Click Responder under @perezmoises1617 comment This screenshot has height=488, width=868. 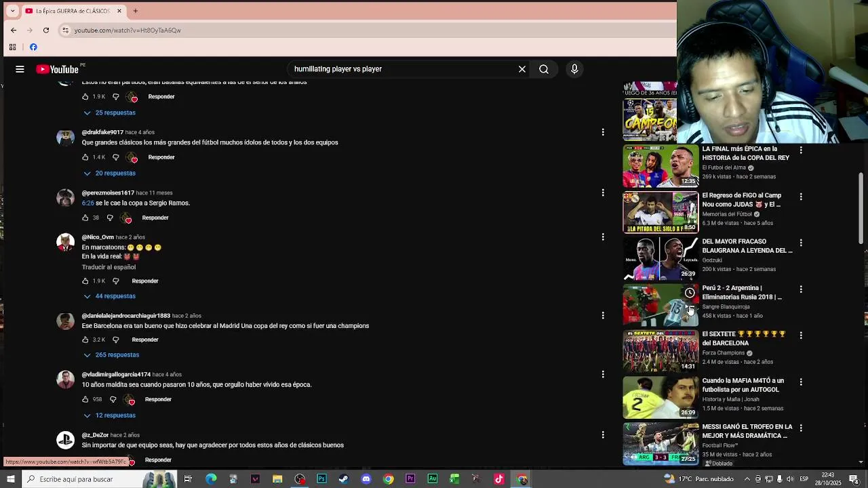pyautogui.click(x=155, y=218)
